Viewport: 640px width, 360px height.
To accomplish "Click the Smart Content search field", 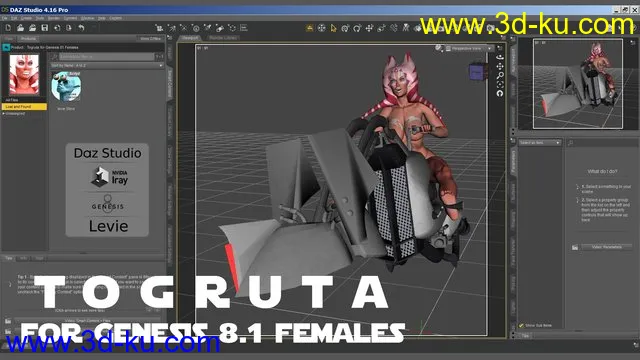I will coord(107,56).
